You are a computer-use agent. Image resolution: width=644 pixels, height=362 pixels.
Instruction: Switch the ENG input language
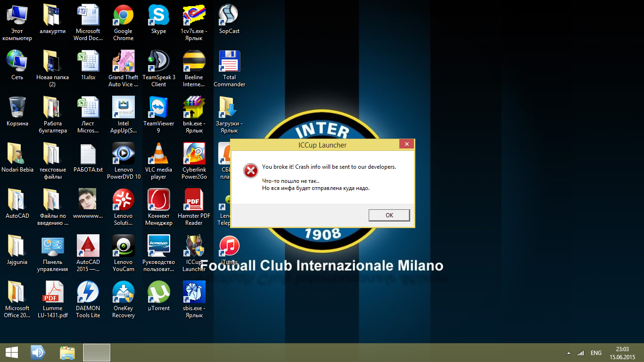[596, 353]
